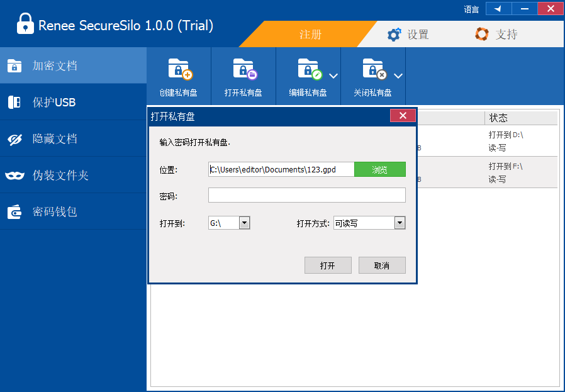Click 输入密码打开私有盘 dialog text
Viewport: 565px width, 392px height.
(x=195, y=143)
